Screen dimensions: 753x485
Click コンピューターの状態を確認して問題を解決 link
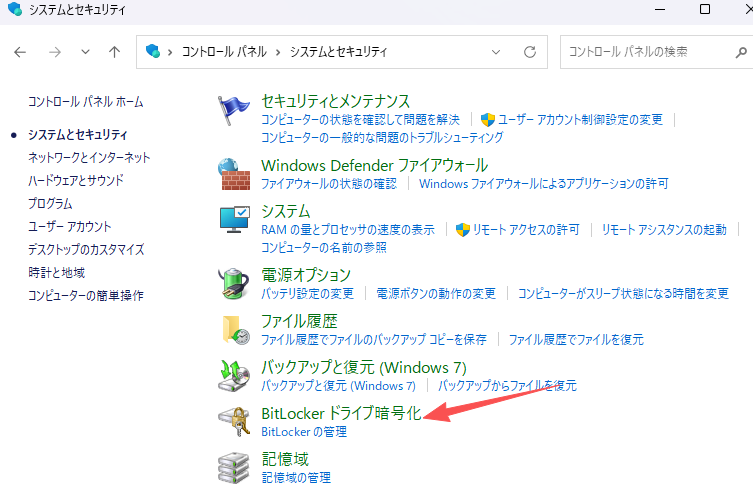(x=360, y=120)
